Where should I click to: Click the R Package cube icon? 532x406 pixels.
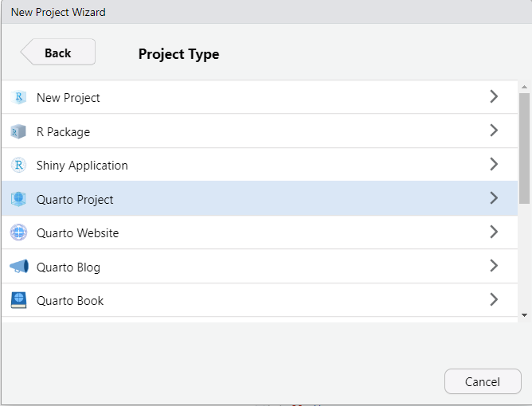[x=18, y=131]
